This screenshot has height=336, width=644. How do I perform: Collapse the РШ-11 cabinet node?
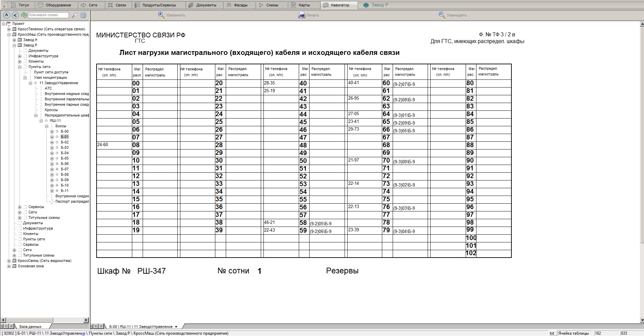41,121
